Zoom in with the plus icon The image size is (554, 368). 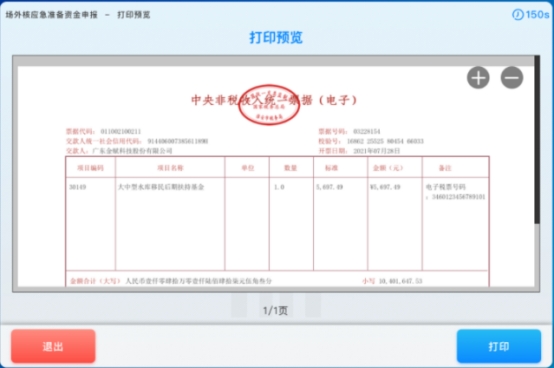(478, 78)
